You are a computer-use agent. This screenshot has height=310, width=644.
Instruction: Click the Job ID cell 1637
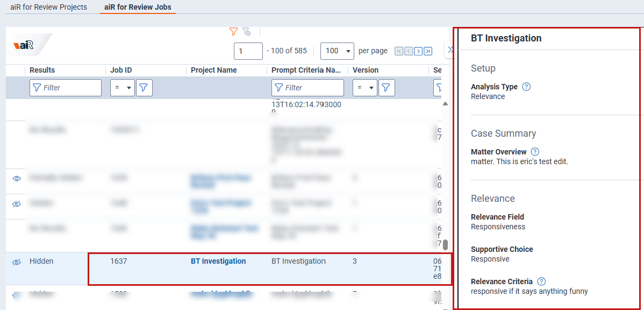pyautogui.click(x=119, y=261)
